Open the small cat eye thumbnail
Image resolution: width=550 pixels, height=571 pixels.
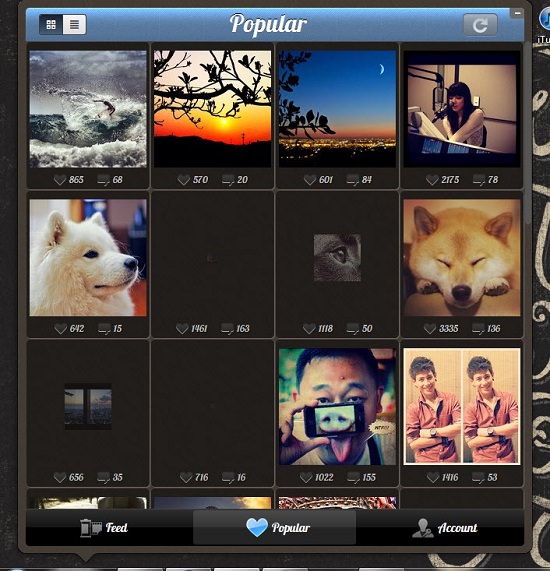coord(337,257)
